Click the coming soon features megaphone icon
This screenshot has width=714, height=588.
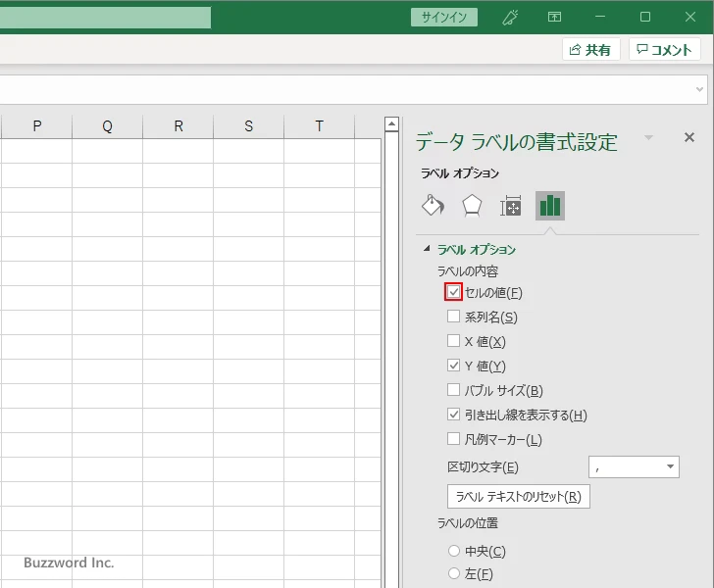tap(510, 18)
